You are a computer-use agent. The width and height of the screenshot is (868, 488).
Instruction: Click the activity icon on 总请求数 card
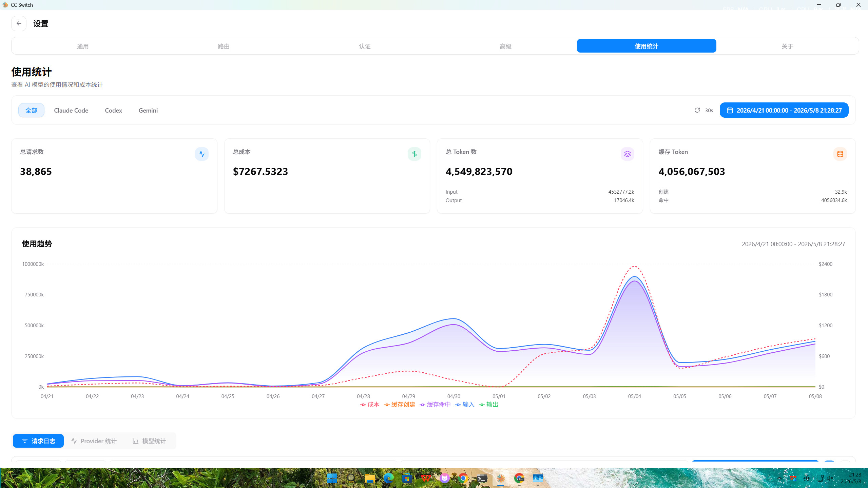tap(202, 154)
